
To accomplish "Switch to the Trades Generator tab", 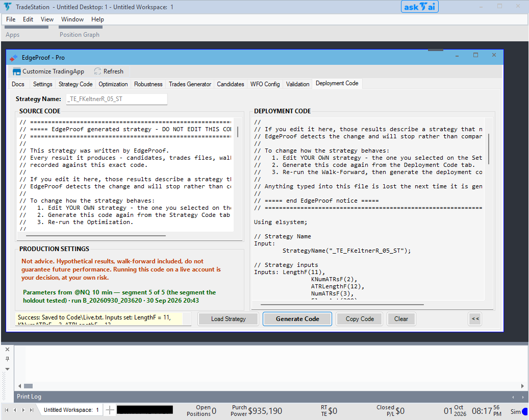I will pyautogui.click(x=190, y=84).
